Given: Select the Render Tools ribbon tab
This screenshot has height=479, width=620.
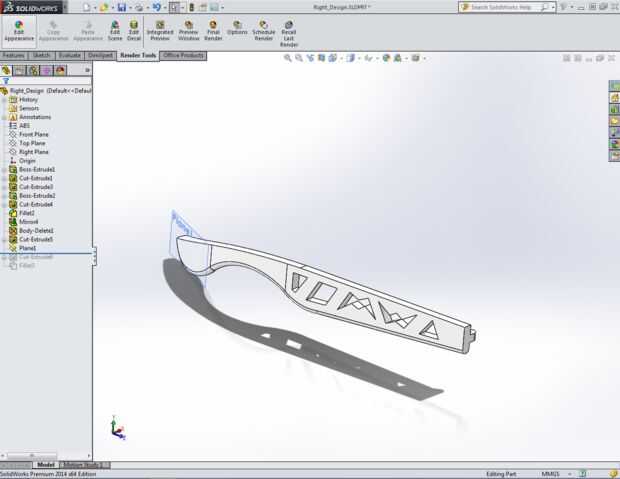Looking at the screenshot, I should pos(138,55).
